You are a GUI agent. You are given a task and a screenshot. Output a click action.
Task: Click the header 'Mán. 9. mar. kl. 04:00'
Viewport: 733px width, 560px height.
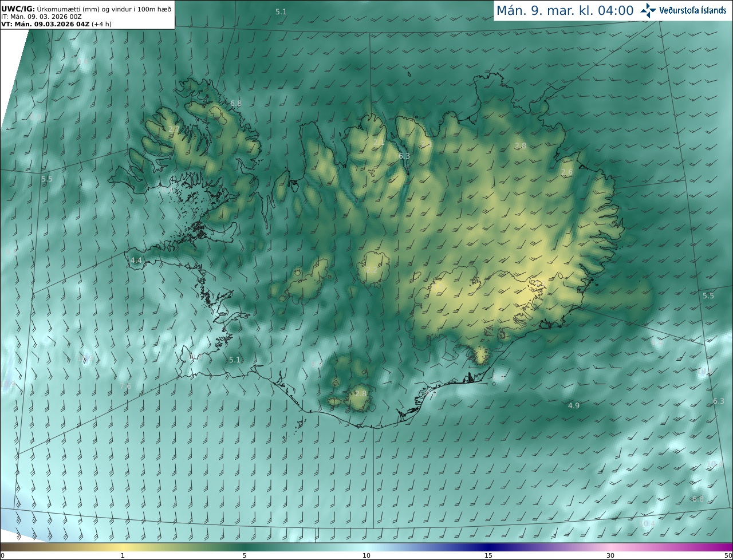click(x=565, y=10)
